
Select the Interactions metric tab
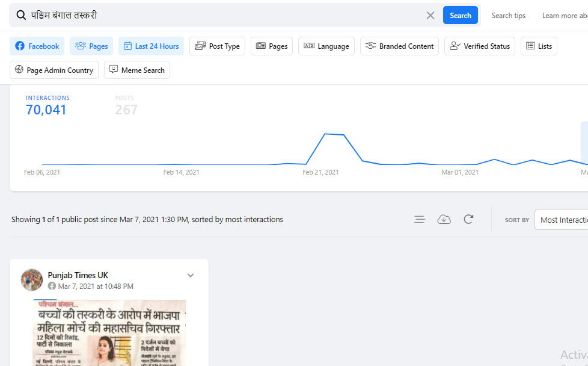47,105
